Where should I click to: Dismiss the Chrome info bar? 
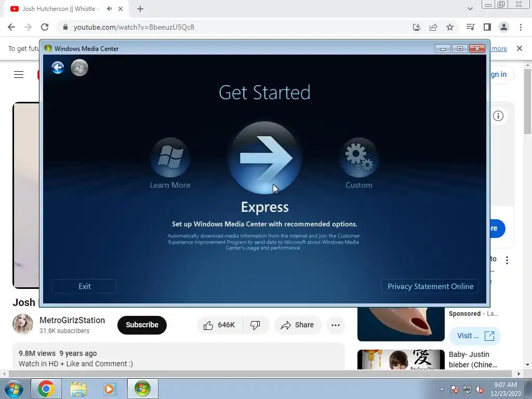click(x=520, y=48)
